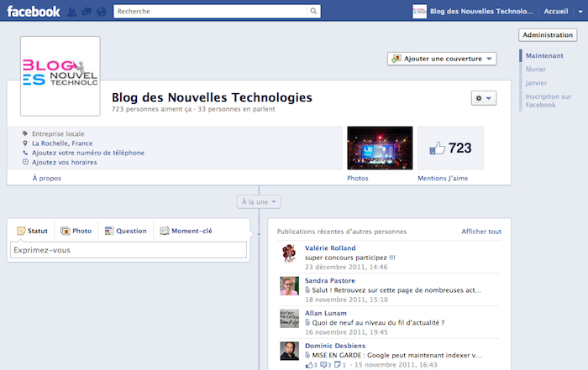Click the shares icon on Dominic's post
The image size is (588, 370).
338,365
